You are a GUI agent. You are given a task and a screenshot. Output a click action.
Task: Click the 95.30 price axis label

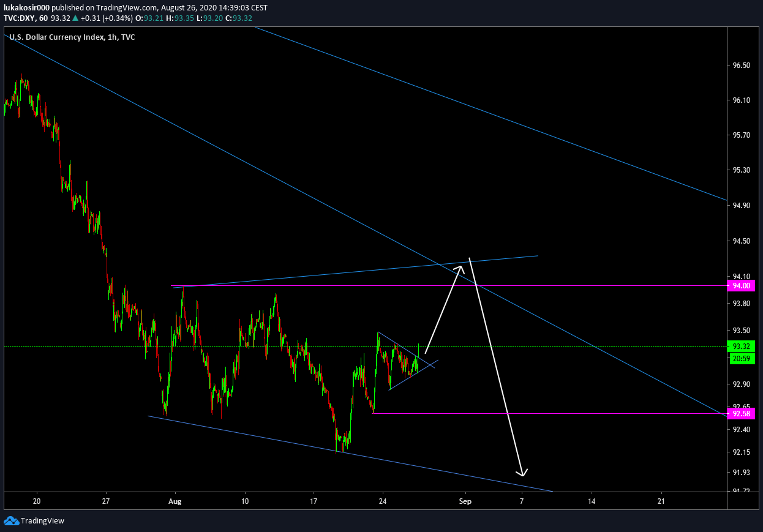point(741,170)
